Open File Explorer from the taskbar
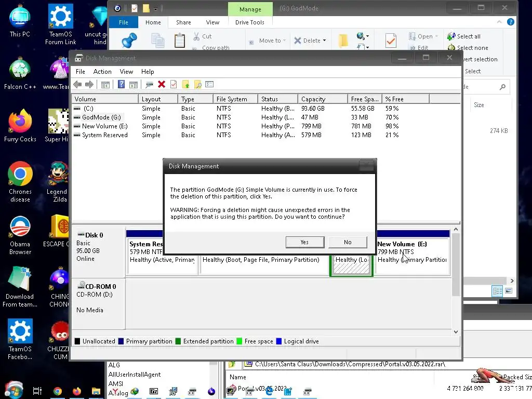Viewport: 532px width, 399px height. pyautogui.click(x=96, y=391)
